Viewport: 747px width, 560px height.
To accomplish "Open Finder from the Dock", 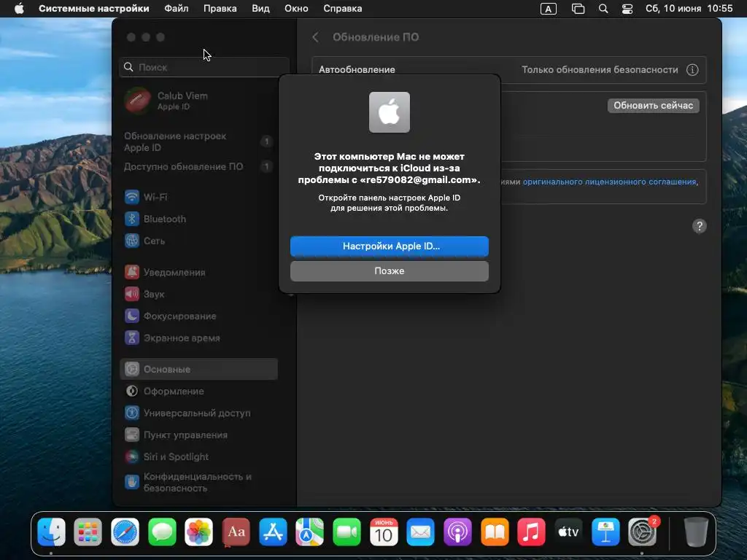I will click(51, 532).
